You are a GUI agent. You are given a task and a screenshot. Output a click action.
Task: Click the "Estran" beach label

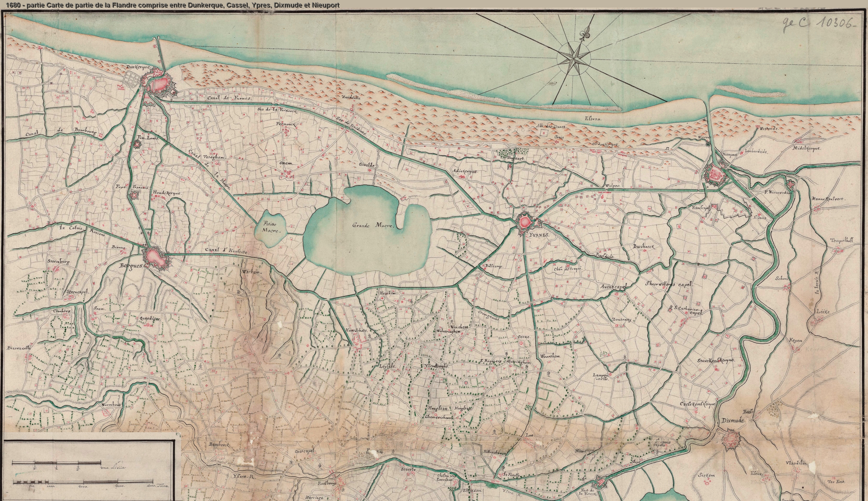click(593, 119)
